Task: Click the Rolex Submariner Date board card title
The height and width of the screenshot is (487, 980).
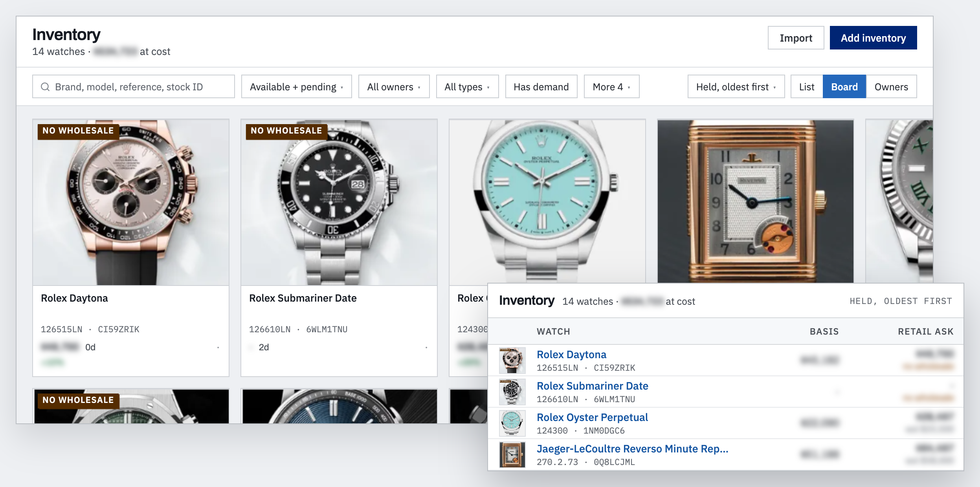Action: point(303,298)
